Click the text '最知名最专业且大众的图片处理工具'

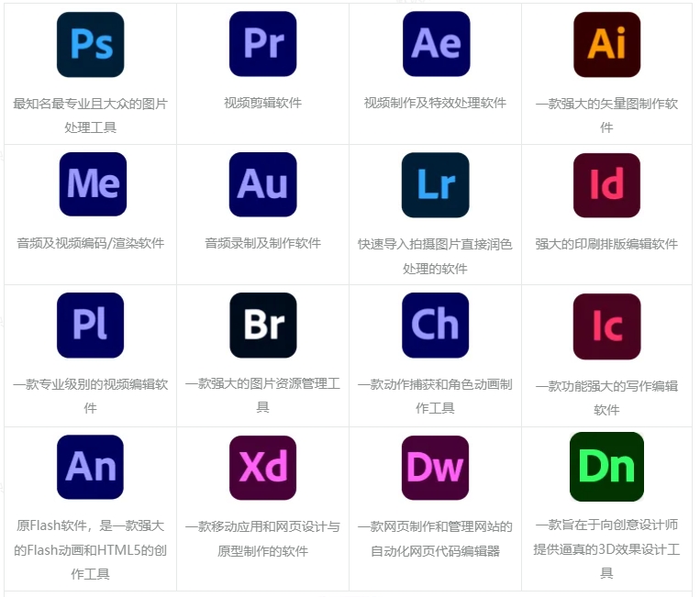pos(91,116)
